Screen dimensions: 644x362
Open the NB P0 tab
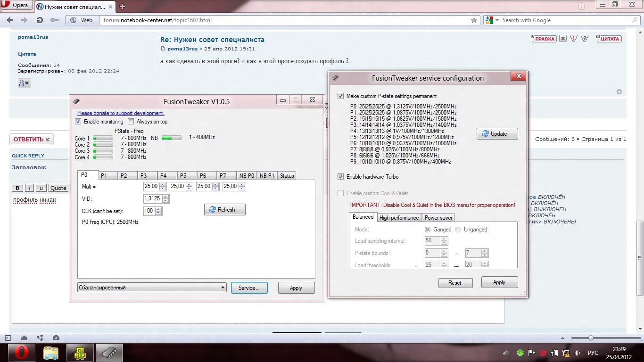click(247, 176)
